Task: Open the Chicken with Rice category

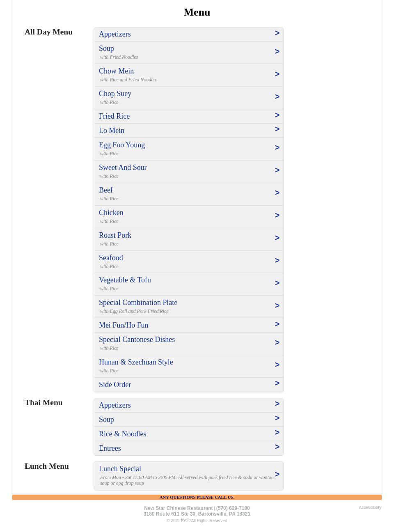Action: pos(111,213)
